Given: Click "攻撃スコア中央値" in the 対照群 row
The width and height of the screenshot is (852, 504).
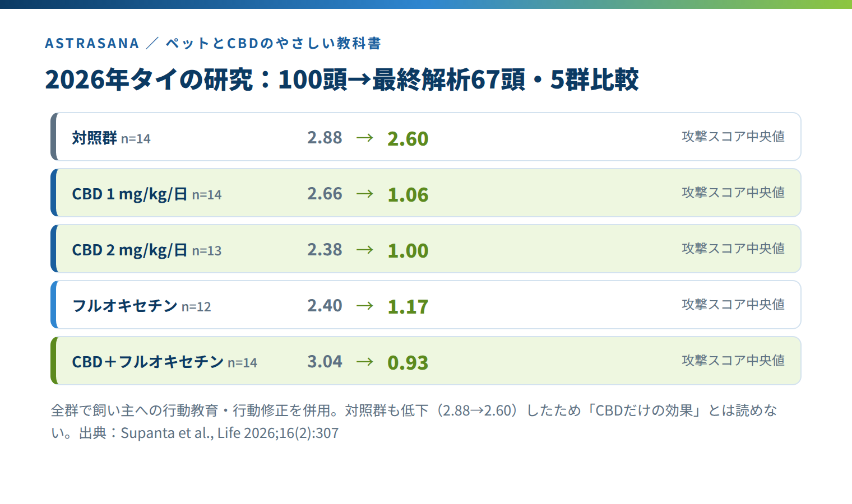Looking at the screenshot, I should (733, 137).
